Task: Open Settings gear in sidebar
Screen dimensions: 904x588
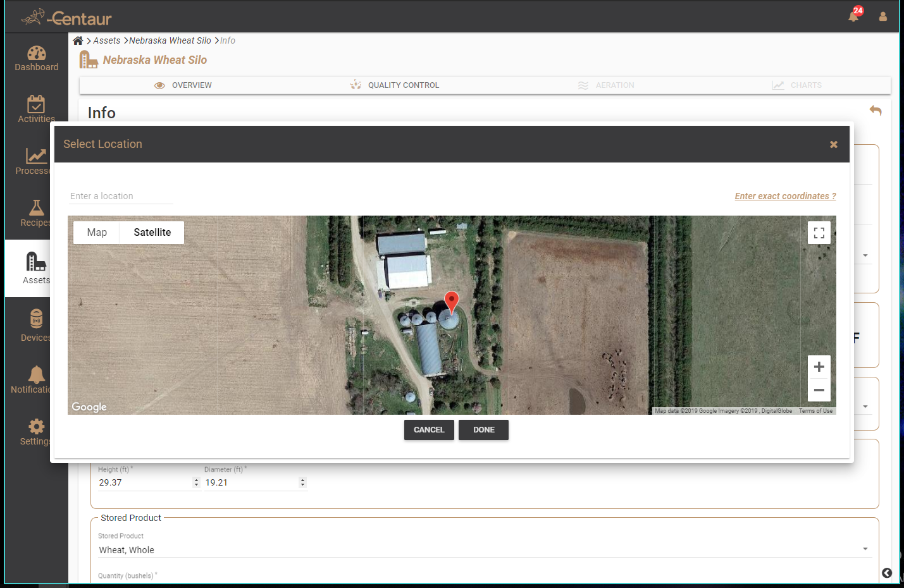Action: pos(36,427)
